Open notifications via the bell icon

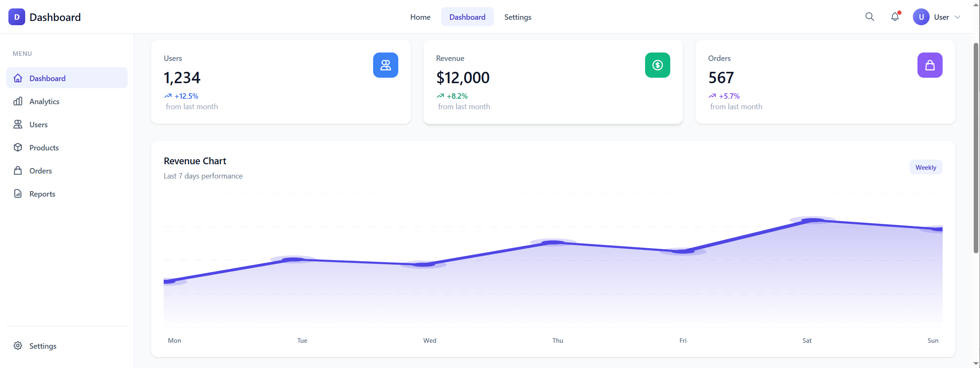(x=895, y=17)
